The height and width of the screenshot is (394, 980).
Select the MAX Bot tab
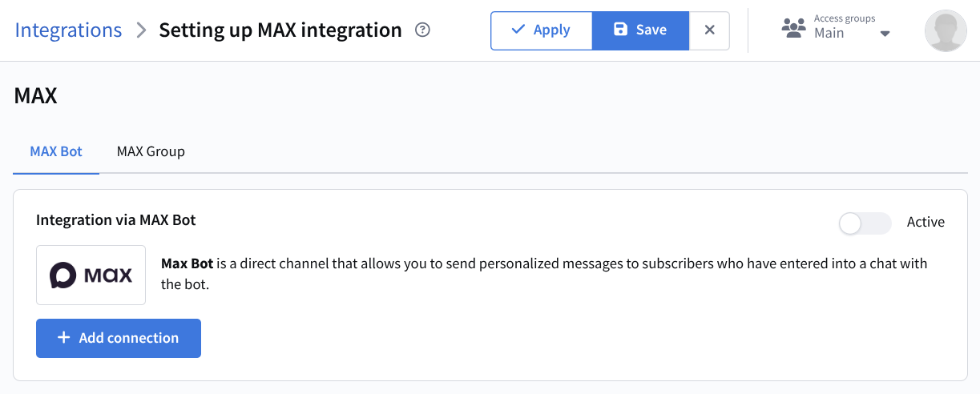56,151
